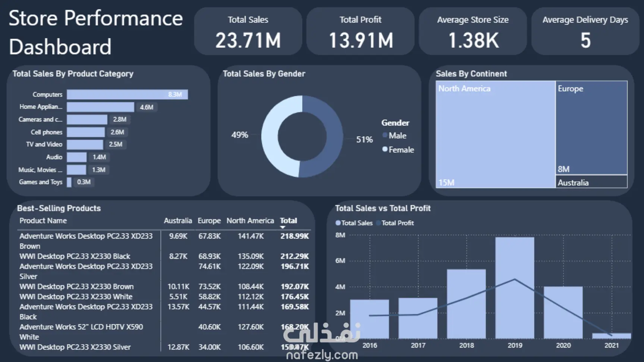Click the 2021 sales column bar
644x362 pixels.
pyautogui.click(x=611, y=336)
